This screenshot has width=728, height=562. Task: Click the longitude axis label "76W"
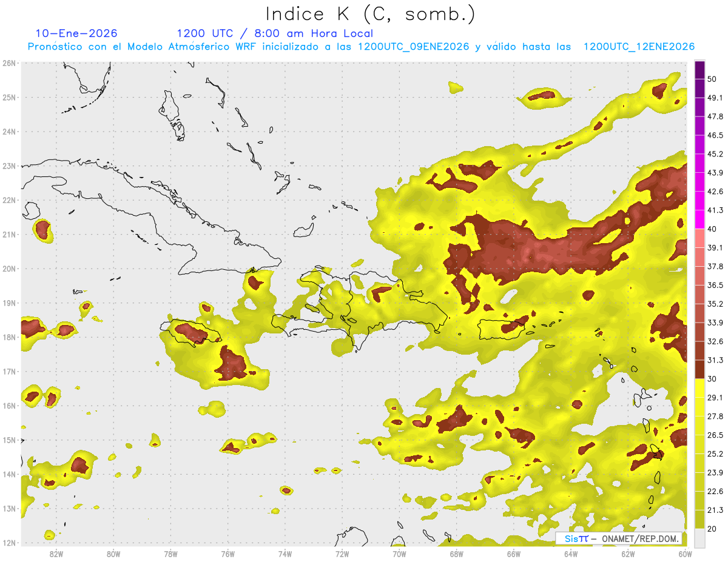[x=228, y=554]
